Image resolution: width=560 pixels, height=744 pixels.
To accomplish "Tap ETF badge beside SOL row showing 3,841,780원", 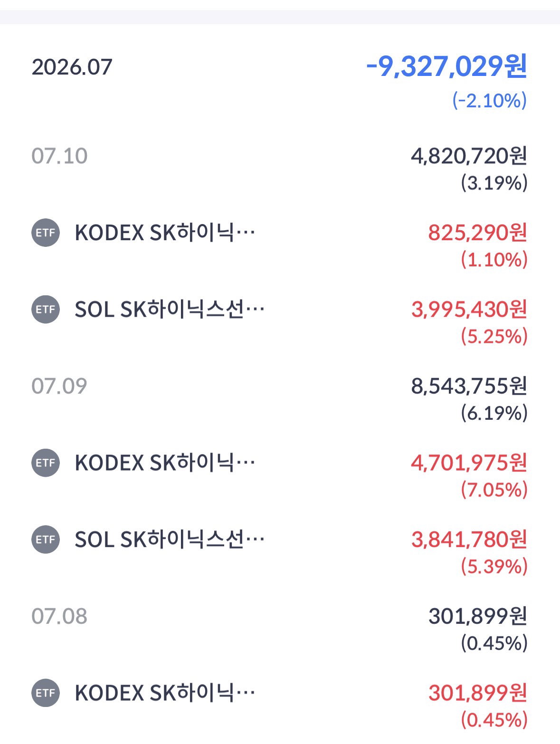I will click(46, 540).
